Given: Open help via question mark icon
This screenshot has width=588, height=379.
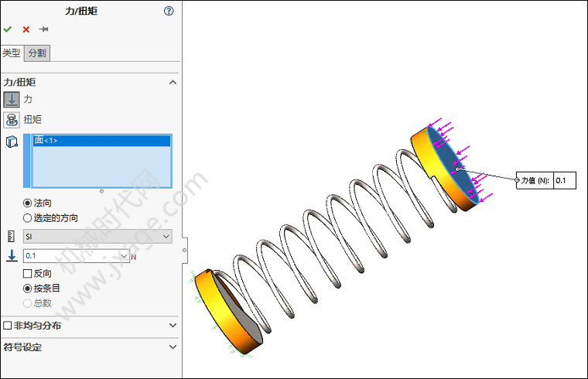Looking at the screenshot, I should 169,11.
